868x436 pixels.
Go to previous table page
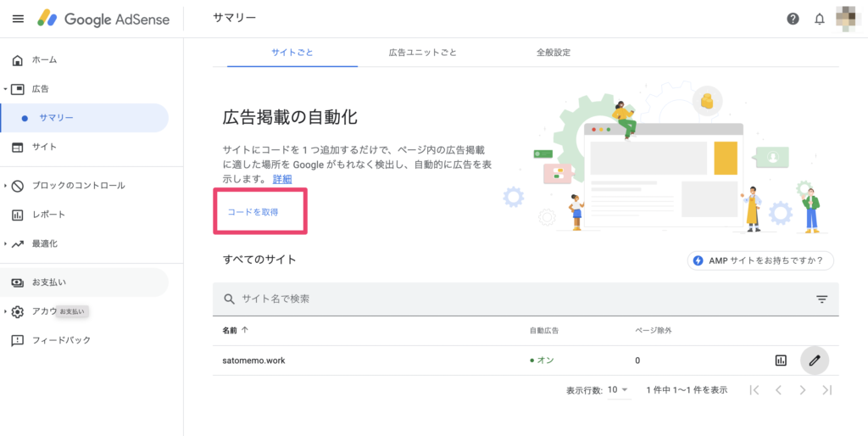(778, 390)
